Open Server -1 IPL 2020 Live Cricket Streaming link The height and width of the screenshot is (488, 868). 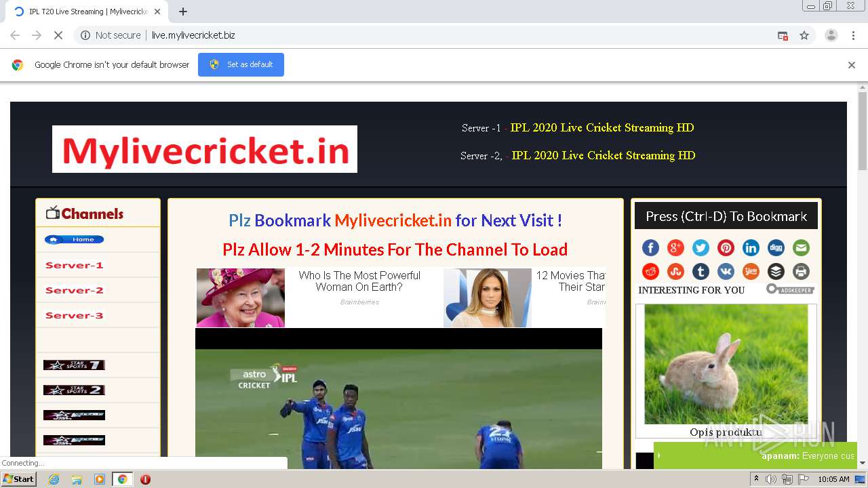point(602,127)
